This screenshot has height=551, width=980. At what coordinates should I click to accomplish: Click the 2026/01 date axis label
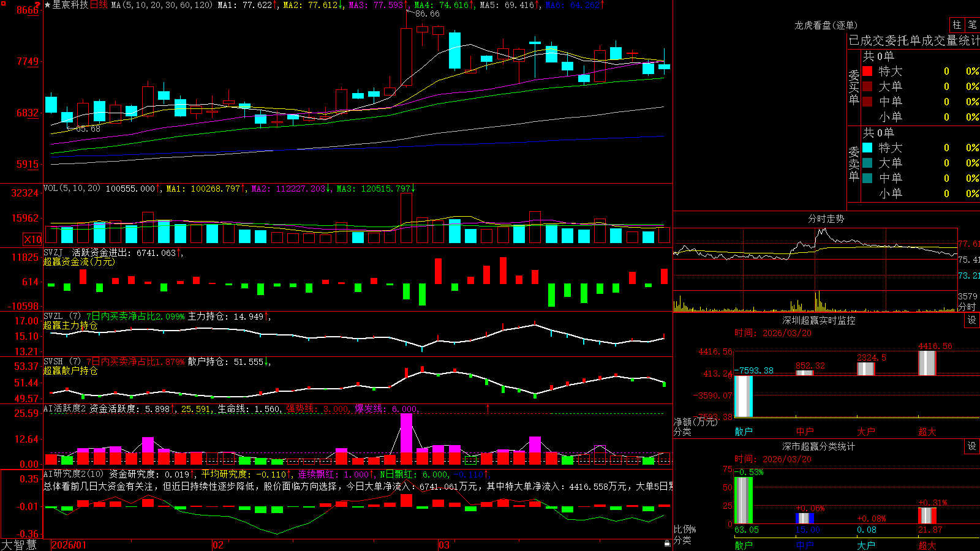[x=69, y=545]
